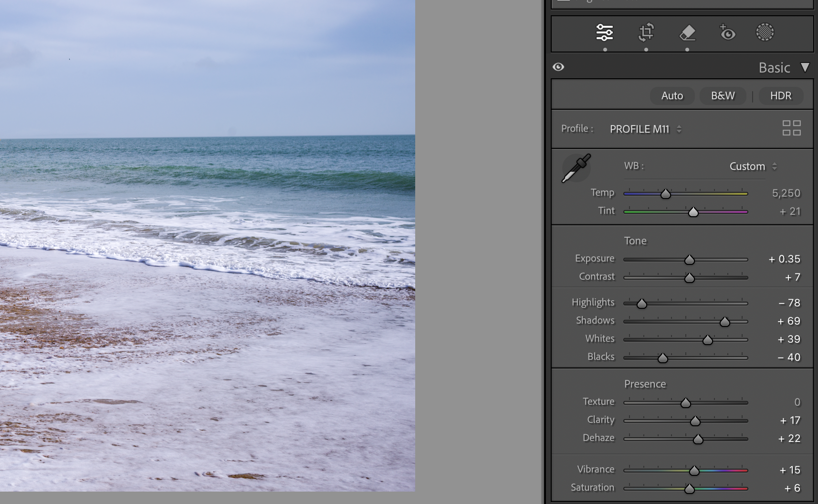The height and width of the screenshot is (504, 818).
Task: Select the Healing eraser tool
Action: click(687, 32)
